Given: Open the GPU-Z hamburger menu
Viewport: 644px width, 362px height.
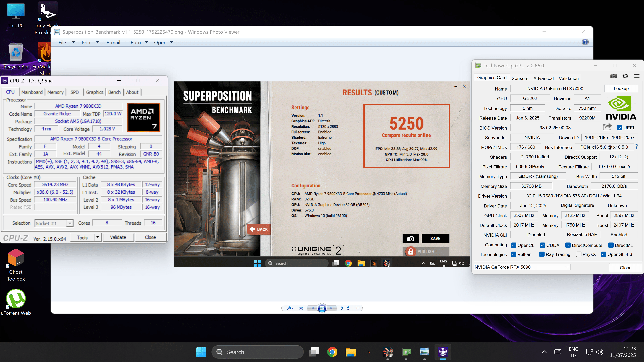Looking at the screenshot, I should pyautogui.click(x=637, y=76).
